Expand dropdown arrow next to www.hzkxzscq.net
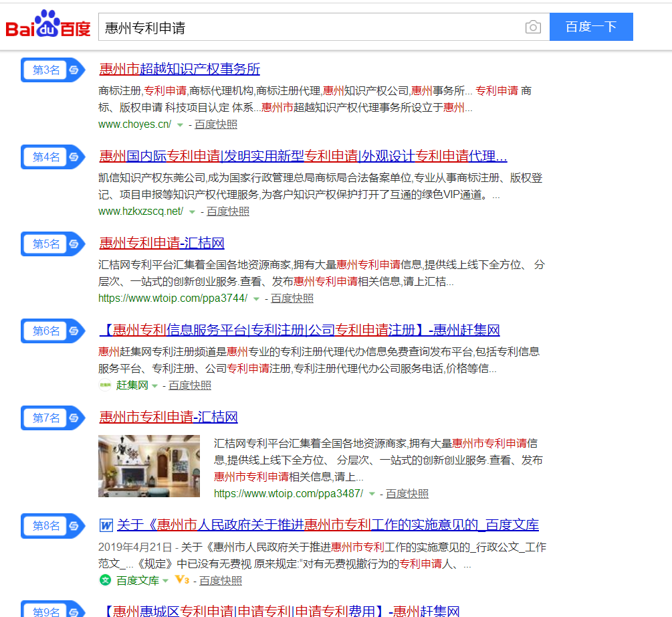The width and height of the screenshot is (672, 617). point(192,212)
